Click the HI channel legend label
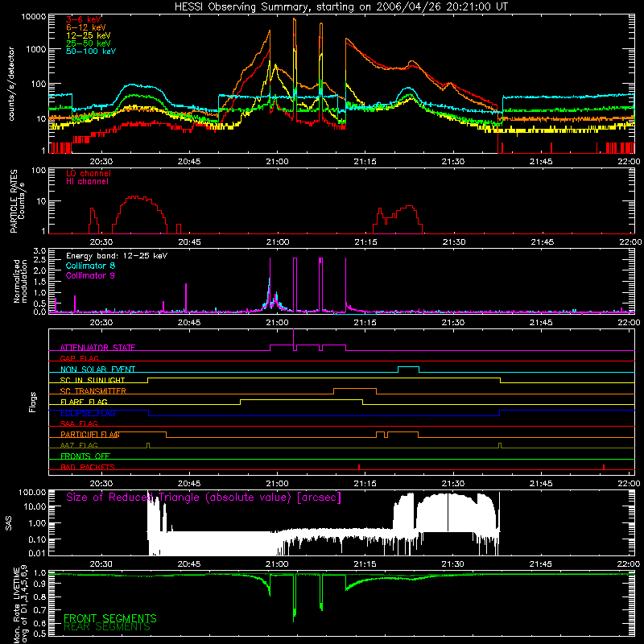Image resolution: width=644 pixels, height=644 pixels. click(87, 182)
